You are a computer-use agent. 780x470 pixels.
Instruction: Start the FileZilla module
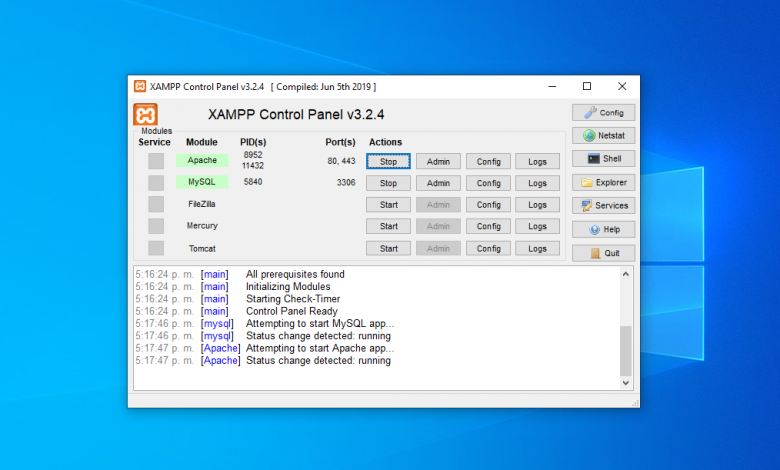point(389,204)
